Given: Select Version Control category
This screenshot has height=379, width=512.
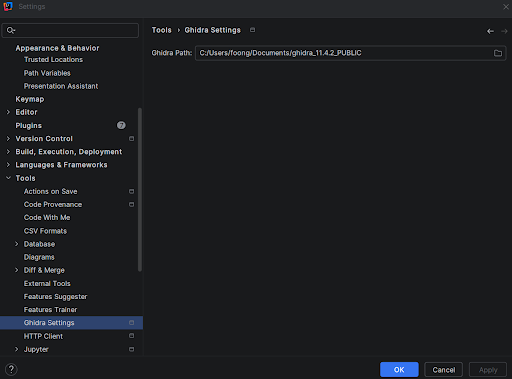Looking at the screenshot, I should (x=44, y=139).
